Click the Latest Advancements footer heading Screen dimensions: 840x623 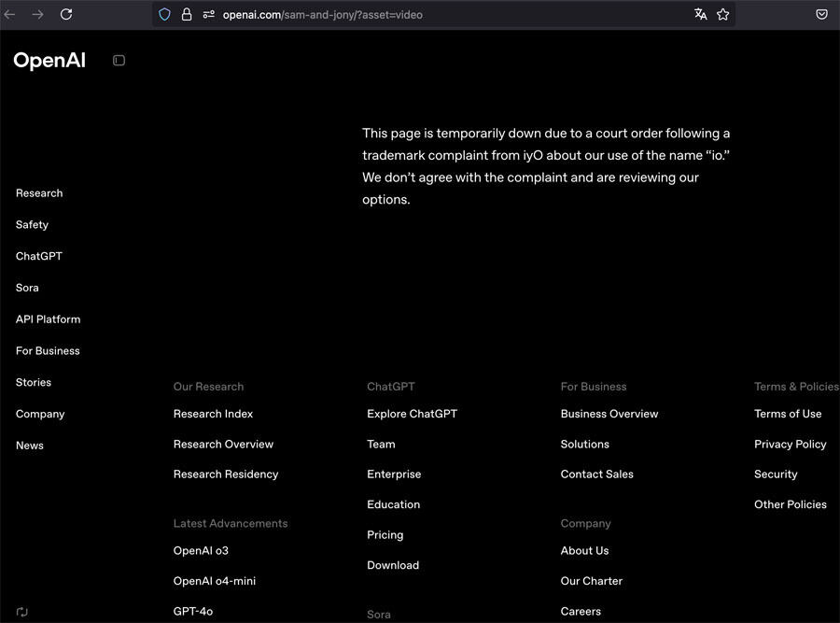pos(231,523)
